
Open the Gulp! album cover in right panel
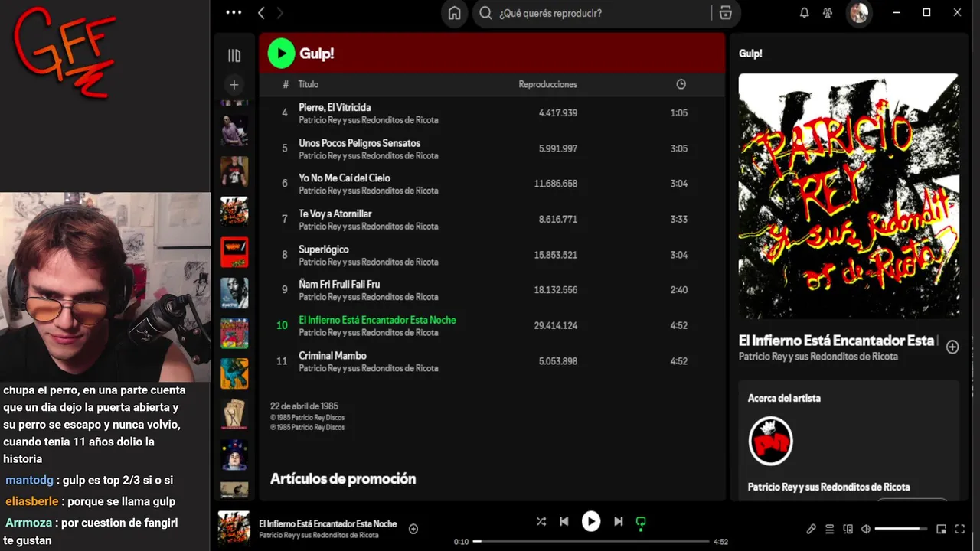pyautogui.click(x=848, y=196)
